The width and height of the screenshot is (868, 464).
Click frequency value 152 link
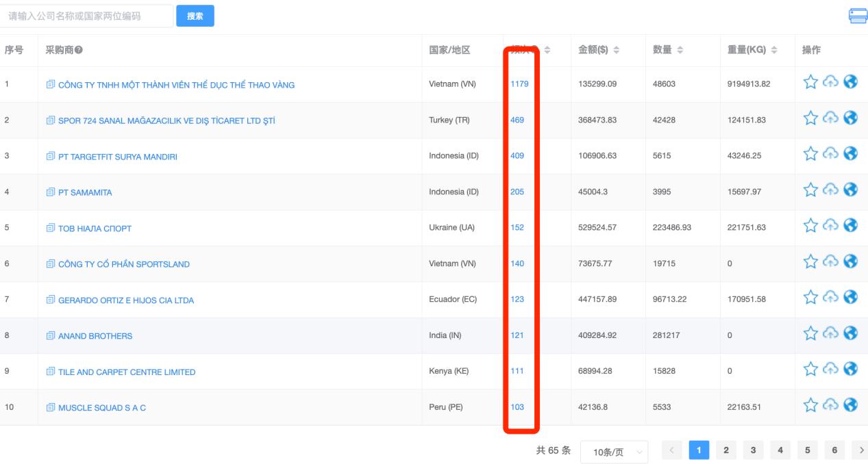tap(517, 228)
